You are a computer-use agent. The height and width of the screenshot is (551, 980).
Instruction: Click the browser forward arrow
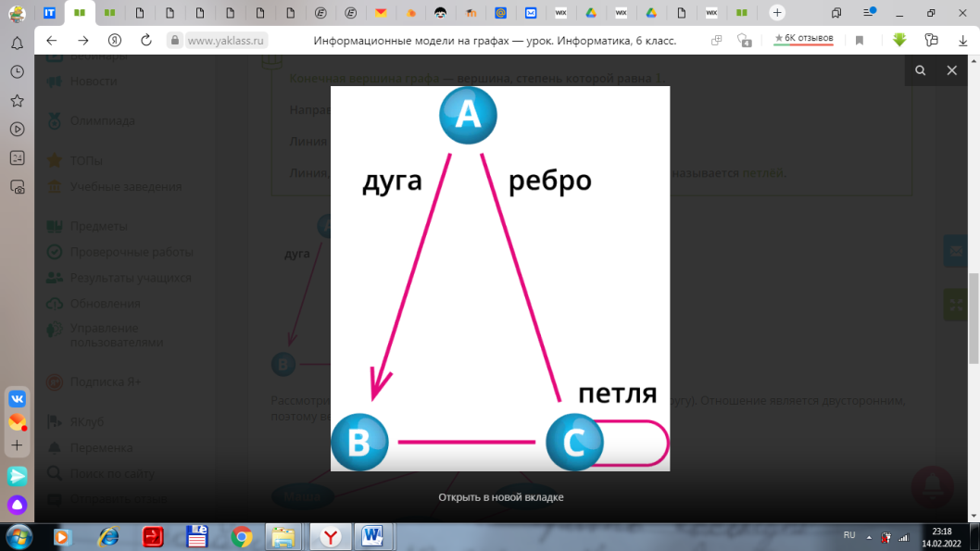[x=83, y=40]
